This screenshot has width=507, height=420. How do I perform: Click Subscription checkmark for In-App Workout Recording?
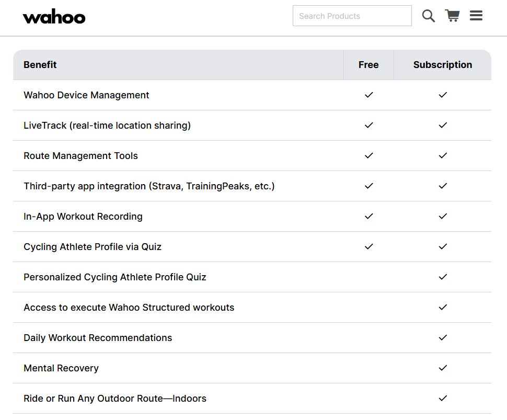point(443,216)
